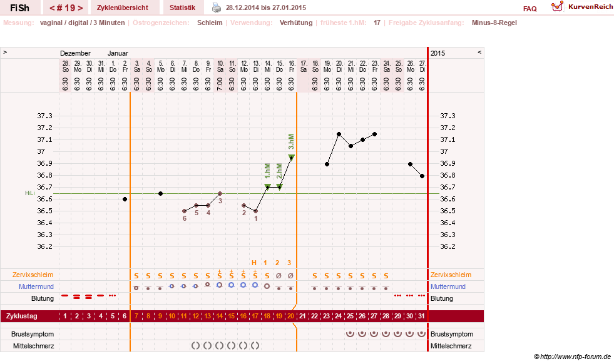Collapse chart with right chevron arrow
This screenshot has height=364, width=614.
479,52
